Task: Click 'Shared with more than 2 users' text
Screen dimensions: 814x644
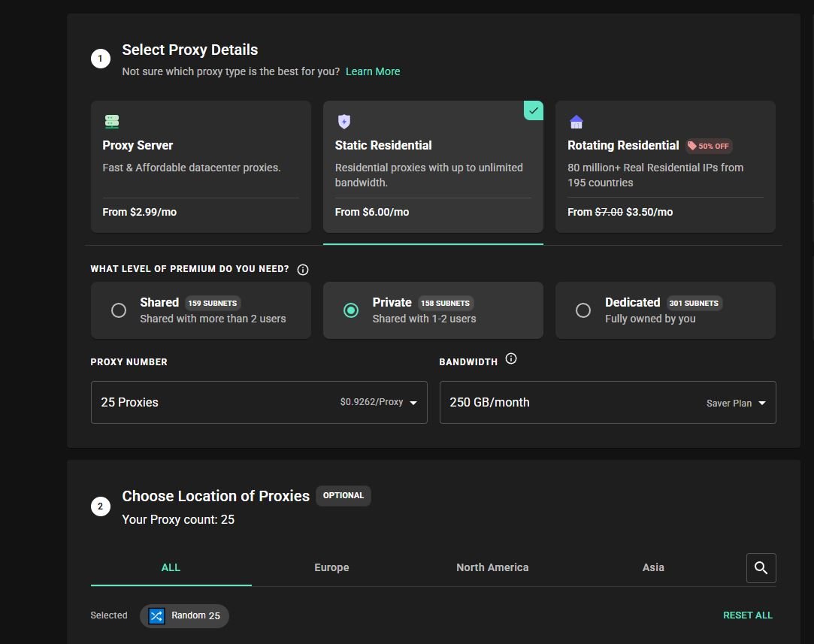Action: (x=213, y=319)
